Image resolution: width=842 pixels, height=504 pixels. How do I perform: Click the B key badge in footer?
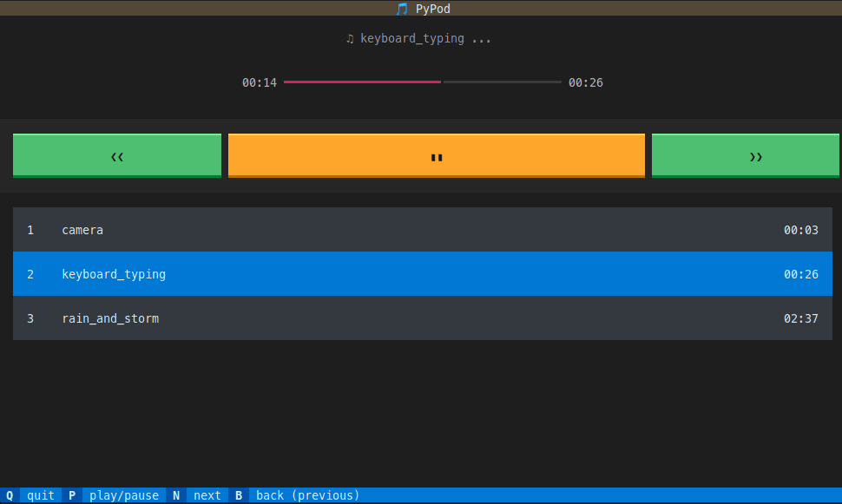(239, 494)
